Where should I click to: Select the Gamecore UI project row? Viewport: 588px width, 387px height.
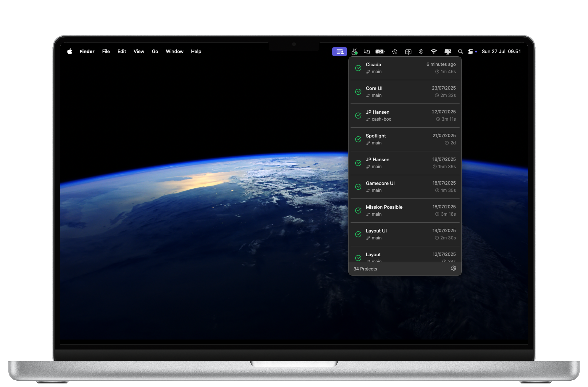[x=405, y=187]
